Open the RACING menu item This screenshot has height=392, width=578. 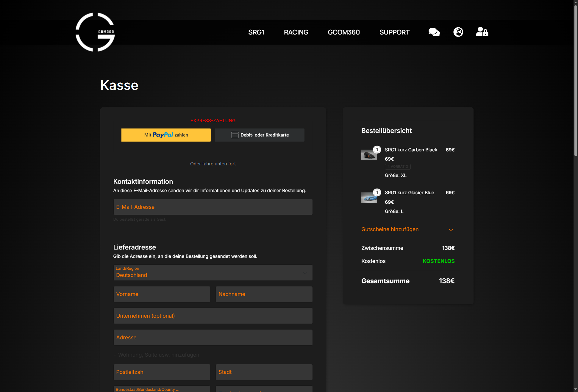(x=296, y=32)
